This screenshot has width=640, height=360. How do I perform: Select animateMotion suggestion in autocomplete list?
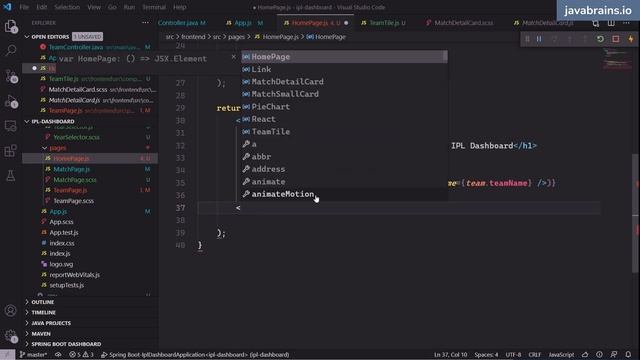pyautogui.click(x=344, y=194)
